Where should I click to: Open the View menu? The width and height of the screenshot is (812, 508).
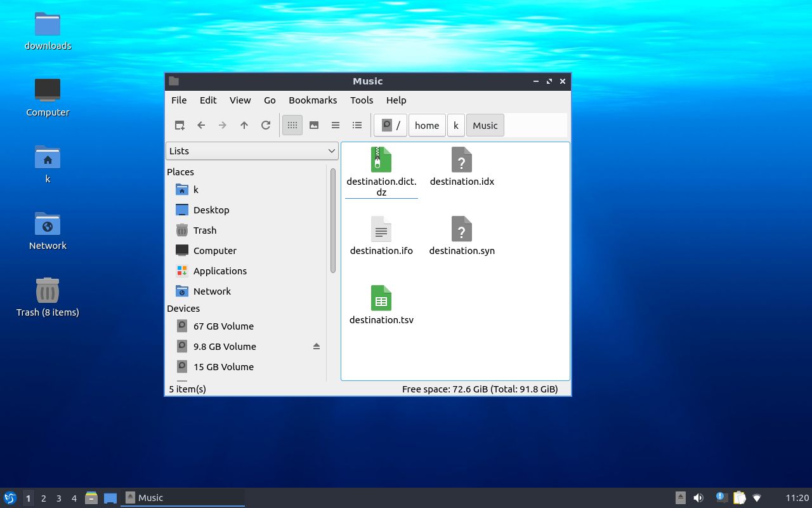240,100
